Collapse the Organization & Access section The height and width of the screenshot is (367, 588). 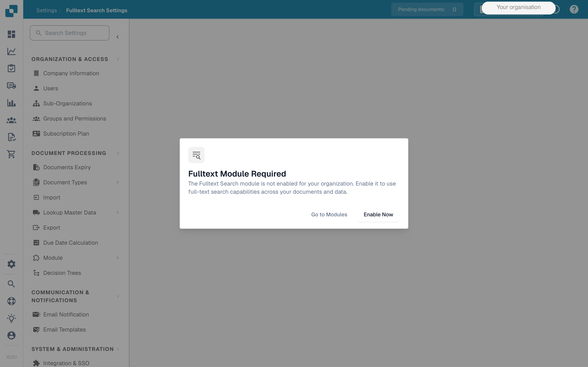click(118, 59)
